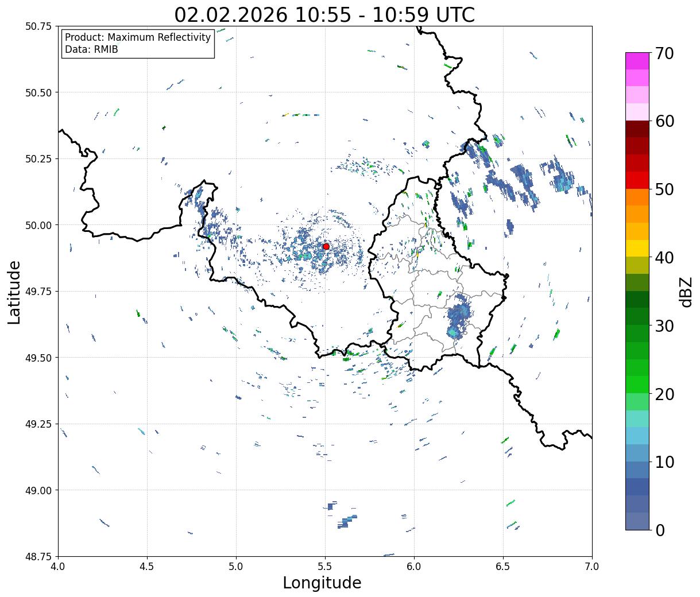The height and width of the screenshot is (597, 700).
Task: Click the longitude tick label 6.0
Action: click(x=414, y=567)
